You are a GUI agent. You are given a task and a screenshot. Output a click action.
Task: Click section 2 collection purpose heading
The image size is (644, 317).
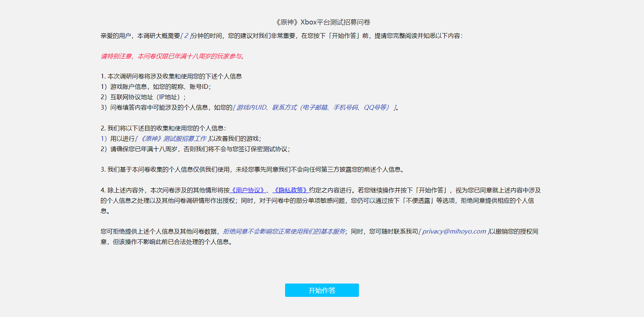(x=167, y=129)
